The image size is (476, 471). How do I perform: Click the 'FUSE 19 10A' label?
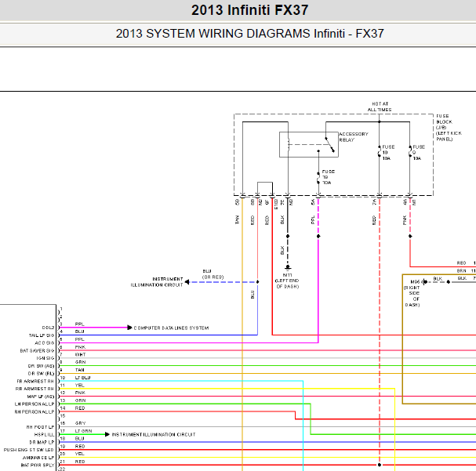coord(328,177)
